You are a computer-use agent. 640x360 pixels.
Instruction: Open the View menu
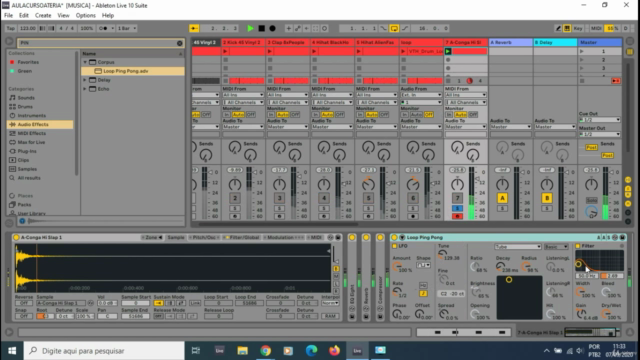tap(63, 16)
